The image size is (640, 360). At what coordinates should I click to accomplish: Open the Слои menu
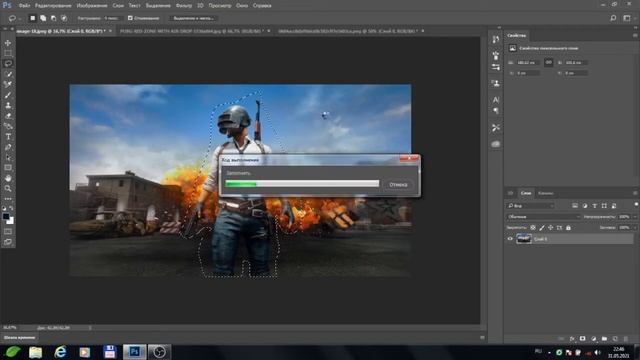tap(118, 6)
